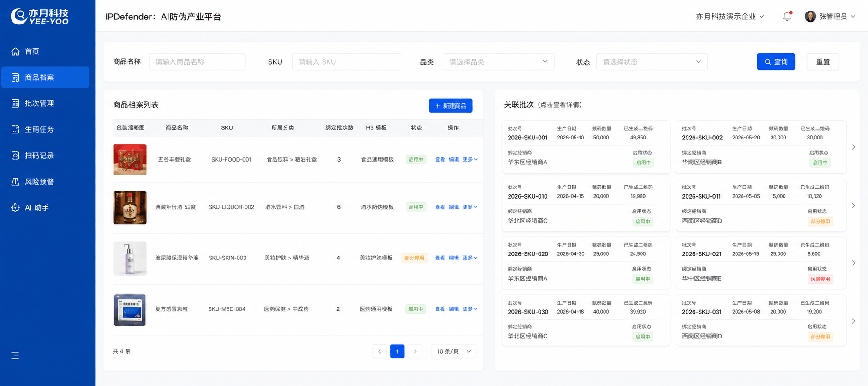Open batch card 2026-SKU-001
Viewport: 868px width, 386px height.
tap(586, 147)
